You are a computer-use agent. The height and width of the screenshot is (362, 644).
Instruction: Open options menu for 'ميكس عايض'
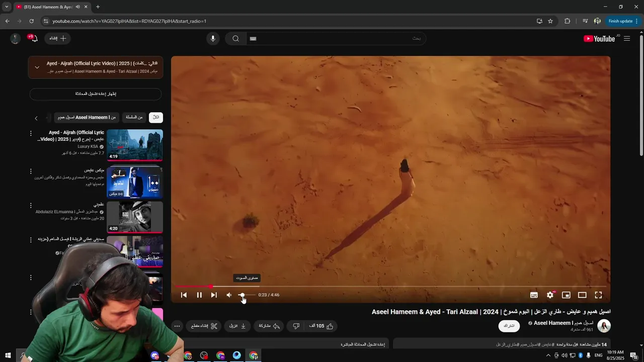coord(31,170)
